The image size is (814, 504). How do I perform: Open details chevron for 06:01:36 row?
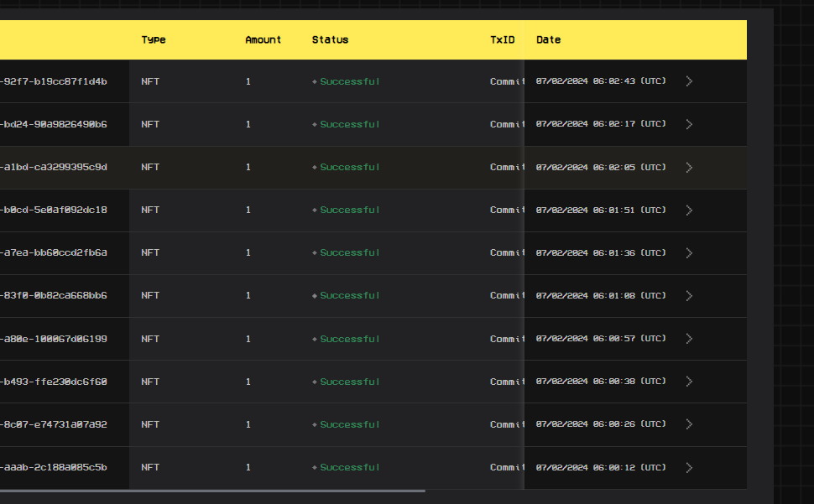(x=689, y=253)
